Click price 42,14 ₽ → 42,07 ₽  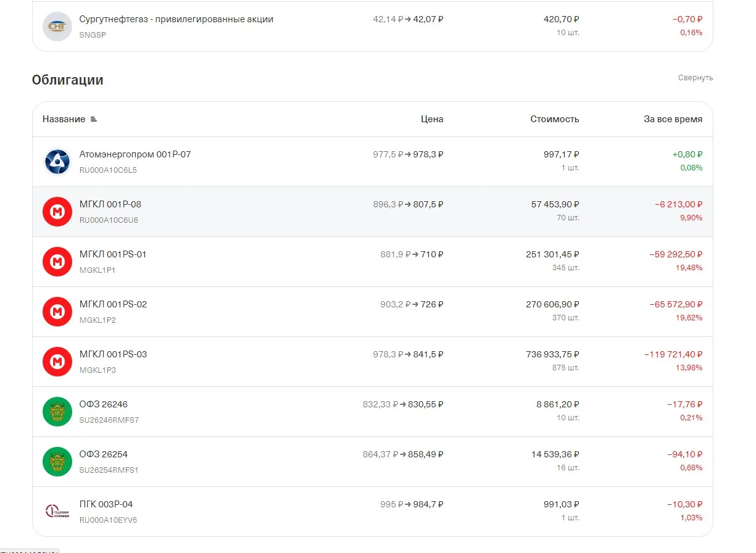coord(408,19)
